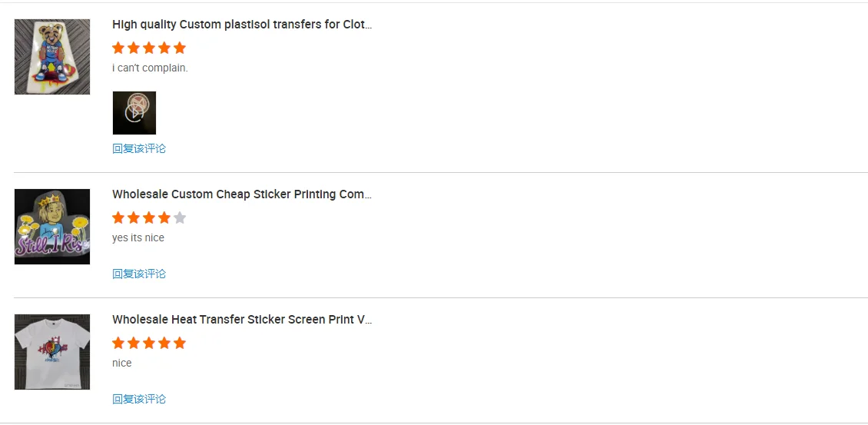The image size is (868, 425).
Task: Click second star of sticker printing review
Action: coord(134,217)
